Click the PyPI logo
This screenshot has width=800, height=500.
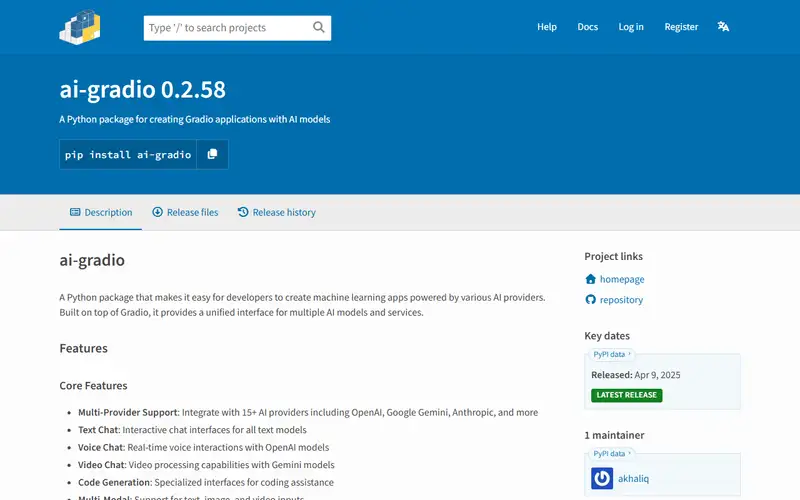pyautogui.click(x=80, y=27)
